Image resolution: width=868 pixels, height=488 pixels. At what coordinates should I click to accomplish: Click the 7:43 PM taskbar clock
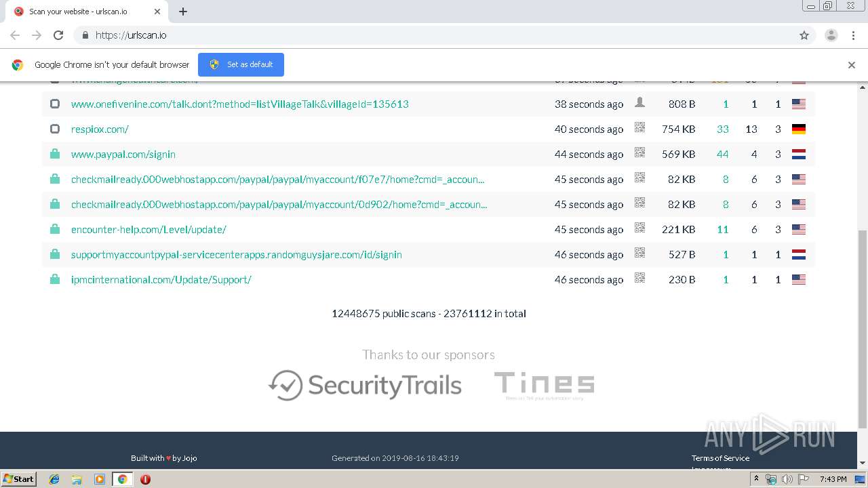tap(833, 479)
